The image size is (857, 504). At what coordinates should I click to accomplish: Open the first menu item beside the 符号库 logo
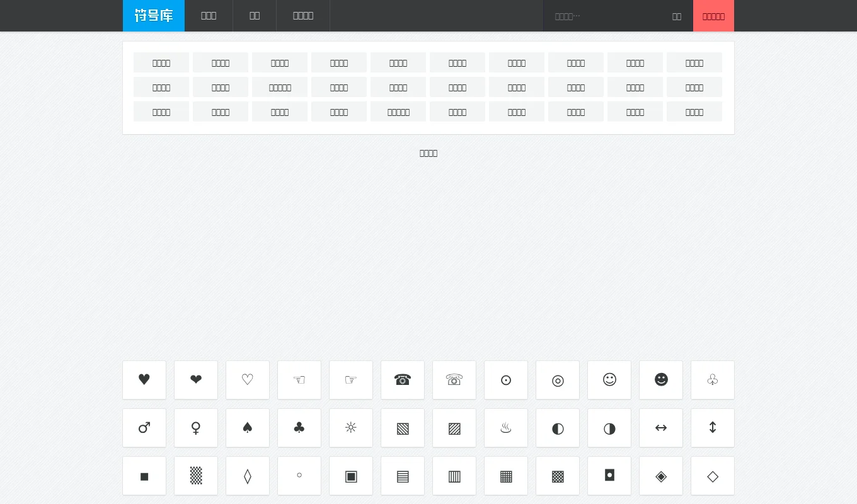209,16
